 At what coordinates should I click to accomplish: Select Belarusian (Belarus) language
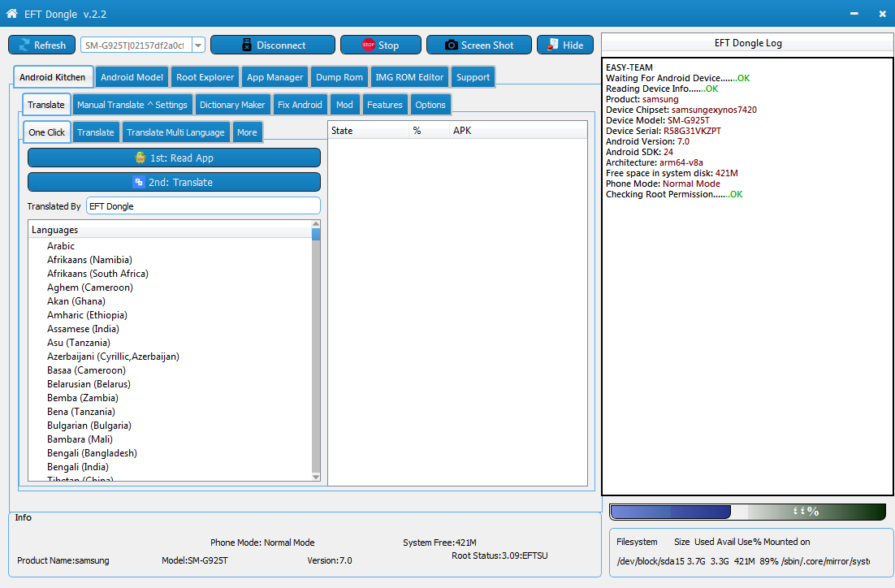pos(89,383)
